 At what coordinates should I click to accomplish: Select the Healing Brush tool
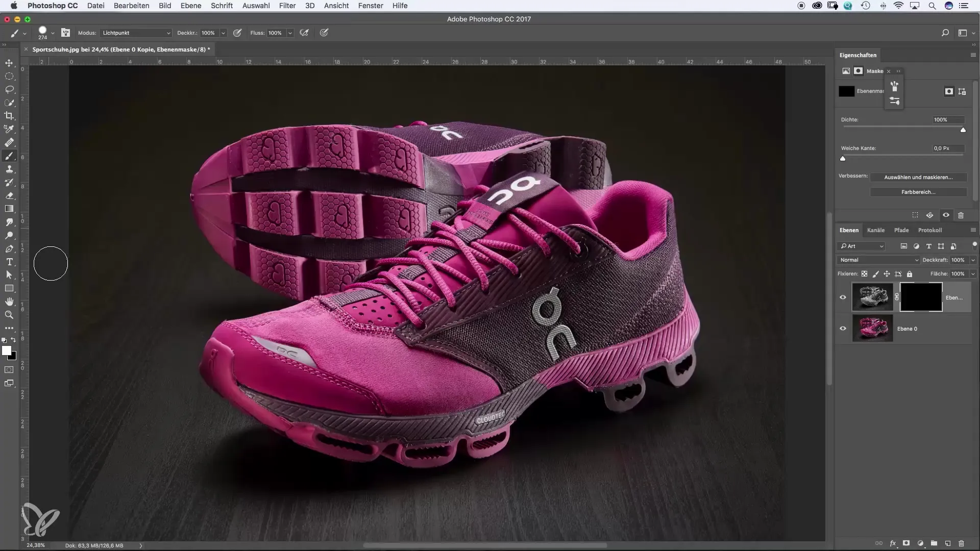[x=9, y=142]
